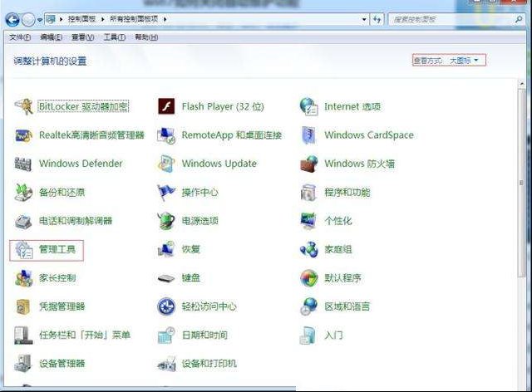Expand the arrow after 控制面板 breadcrumb
This screenshot has height=392, width=532.
pyautogui.click(x=103, y=19)
